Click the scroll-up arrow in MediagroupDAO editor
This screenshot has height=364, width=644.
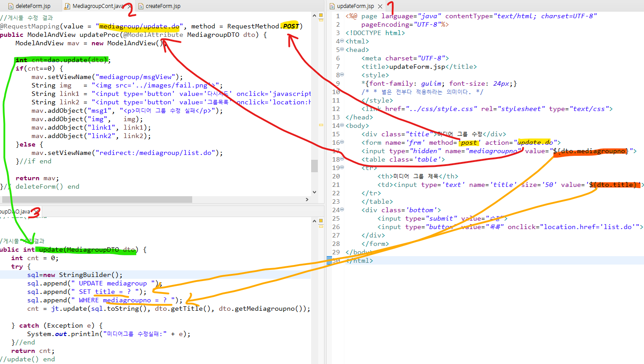314,220
